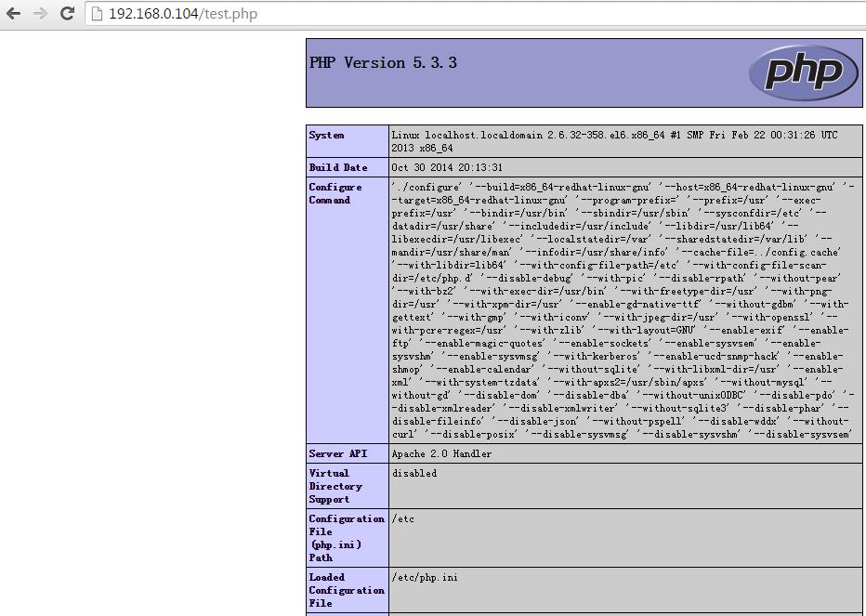The image size is (866, 616).
Task: Reload the page with the refresh icon
Action: coord(68,13)
